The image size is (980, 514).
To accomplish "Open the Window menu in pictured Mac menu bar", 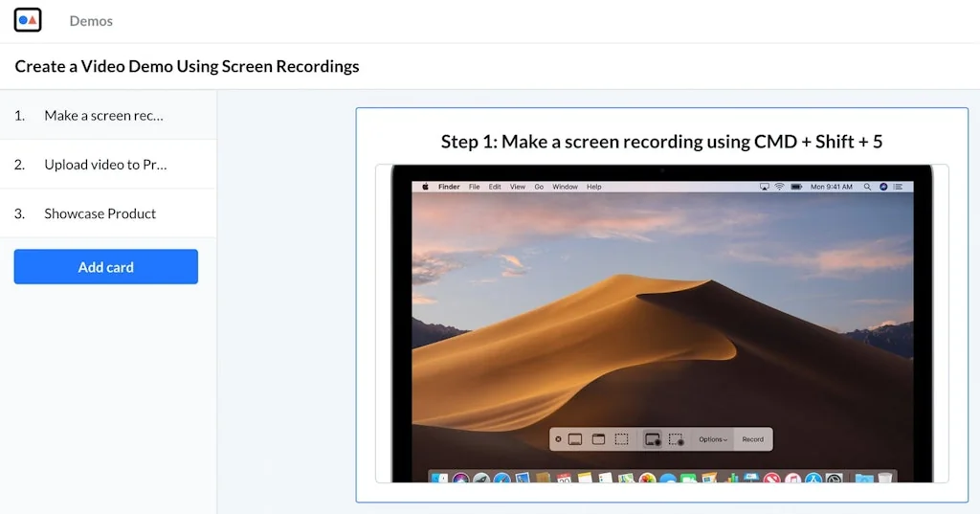I will [565, 187].
